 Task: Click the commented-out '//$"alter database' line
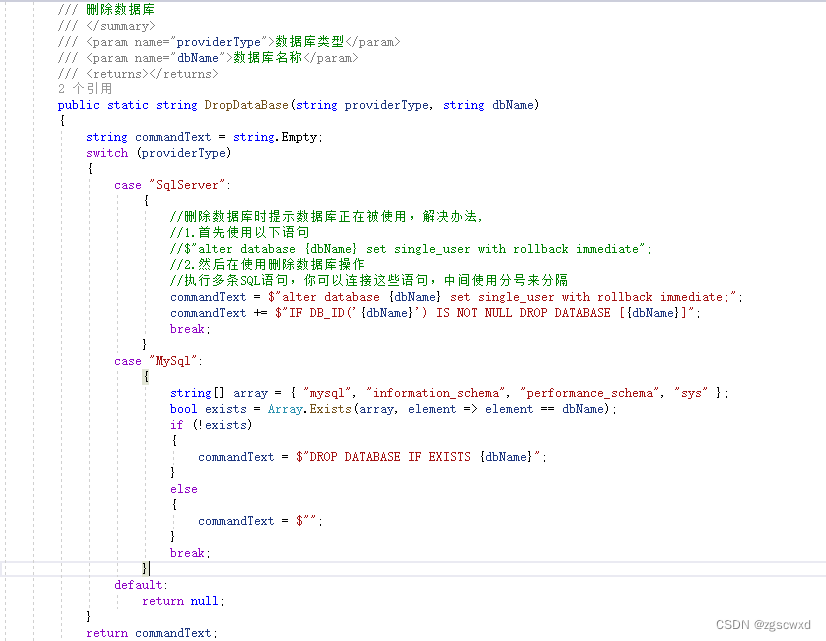pos(411,249)
